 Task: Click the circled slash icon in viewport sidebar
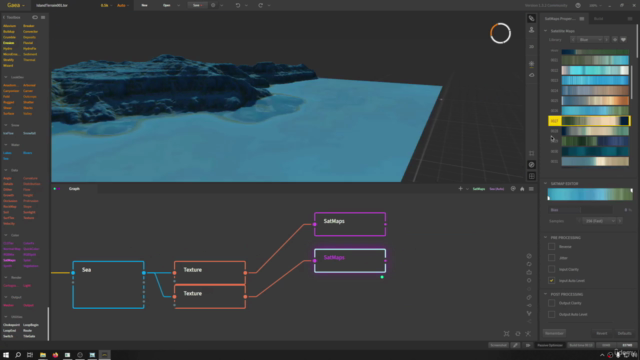click(531, 165)
